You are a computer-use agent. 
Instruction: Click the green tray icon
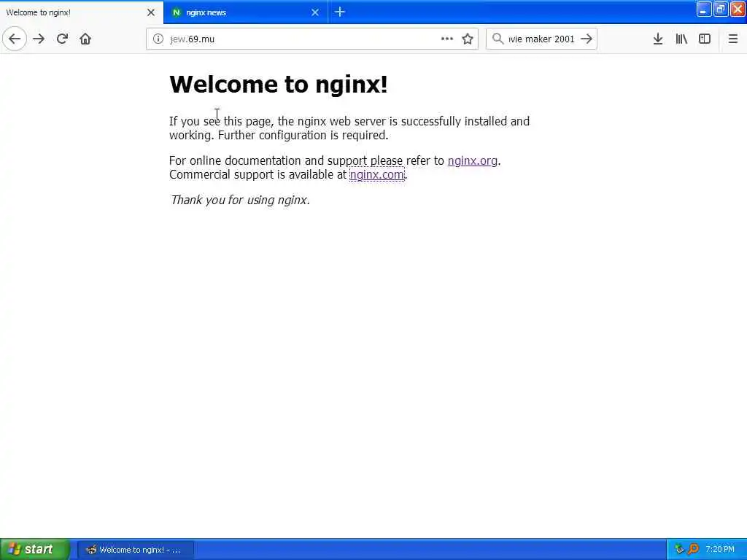[x=679, y=549]
